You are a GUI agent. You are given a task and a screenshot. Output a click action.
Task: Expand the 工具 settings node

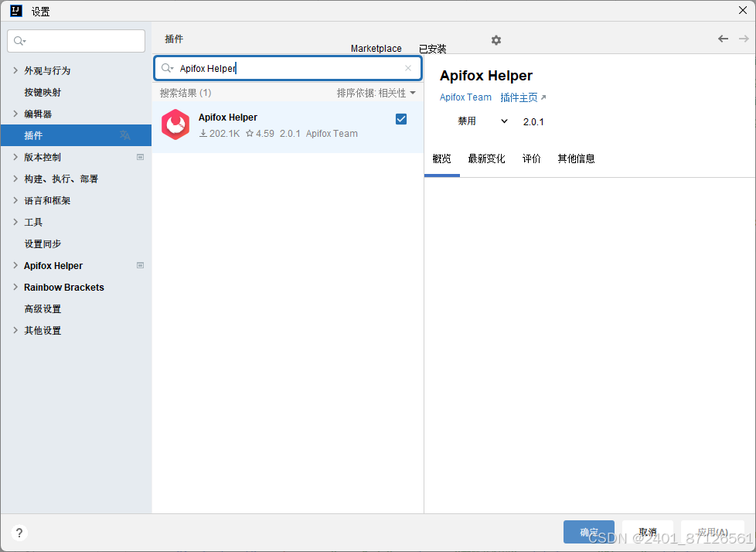(x=15, y=222)
